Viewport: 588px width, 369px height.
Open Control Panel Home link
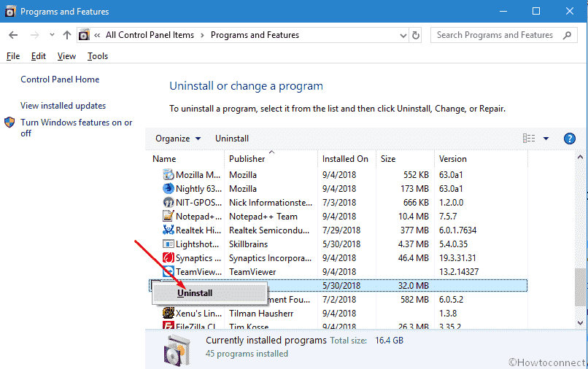pyautogui.click(x=60, y=79)
